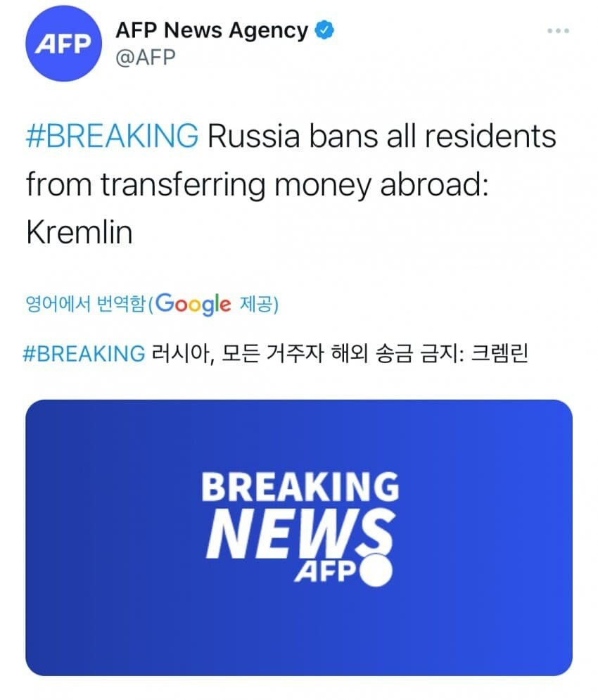This screenshot has height=700, width=598.
Task: Click the word 'Kremlin' in the tweet
Action: (79, 233)
